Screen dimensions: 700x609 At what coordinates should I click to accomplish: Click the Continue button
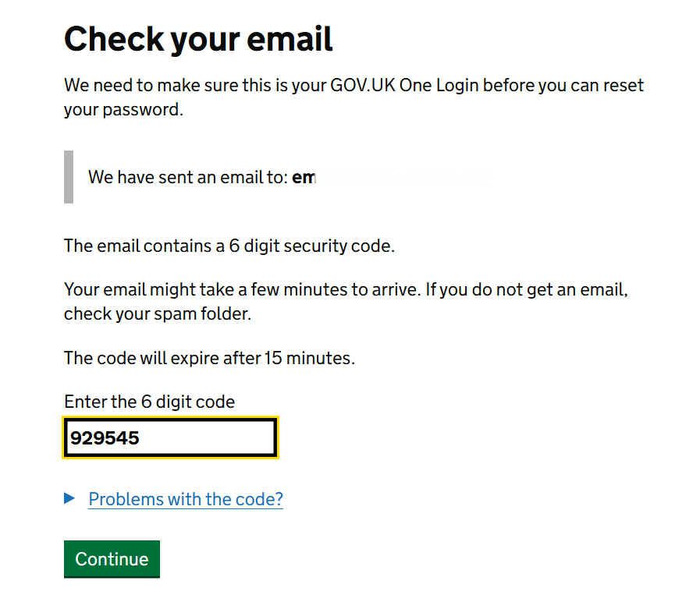(112, 558)
